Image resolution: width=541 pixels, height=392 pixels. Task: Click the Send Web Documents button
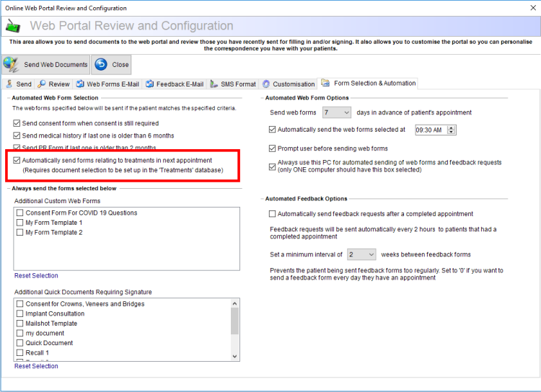click(46, 64)
